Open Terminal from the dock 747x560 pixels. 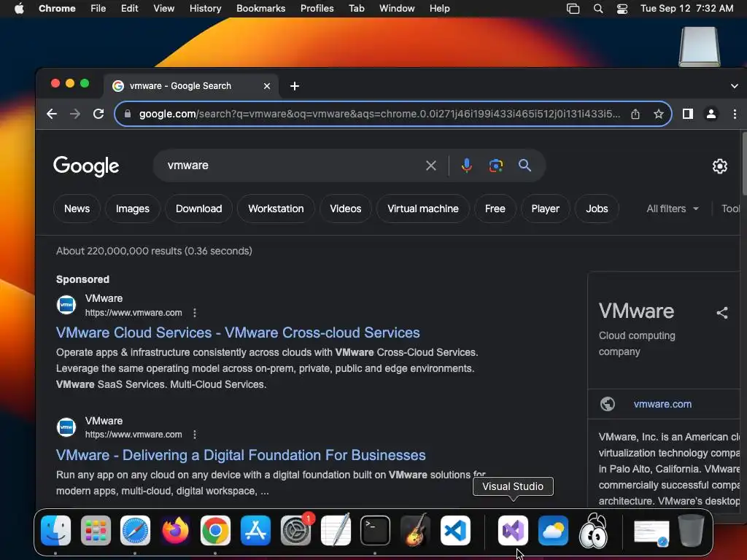(376, 531)
